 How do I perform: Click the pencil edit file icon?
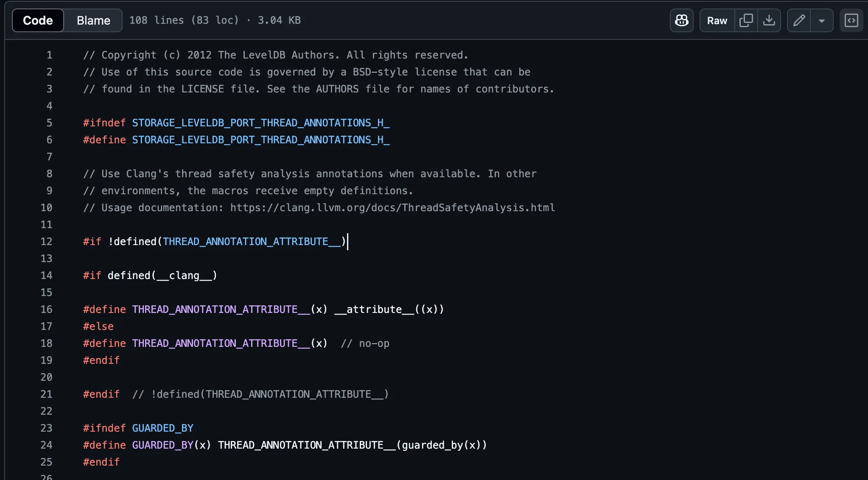pos(799,20)
